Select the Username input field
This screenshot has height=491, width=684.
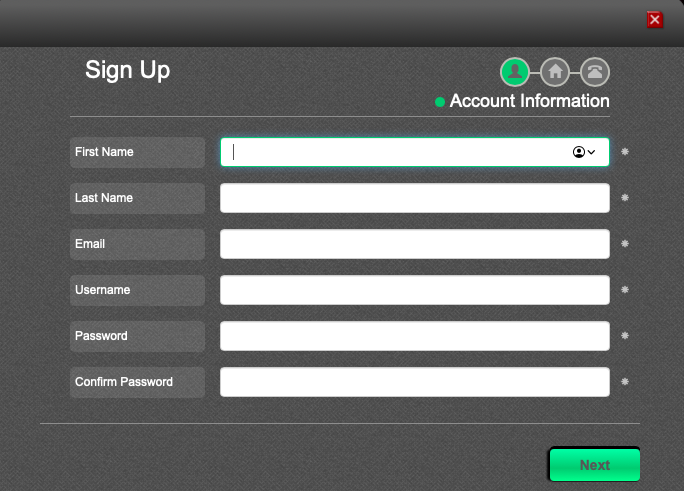414,290
